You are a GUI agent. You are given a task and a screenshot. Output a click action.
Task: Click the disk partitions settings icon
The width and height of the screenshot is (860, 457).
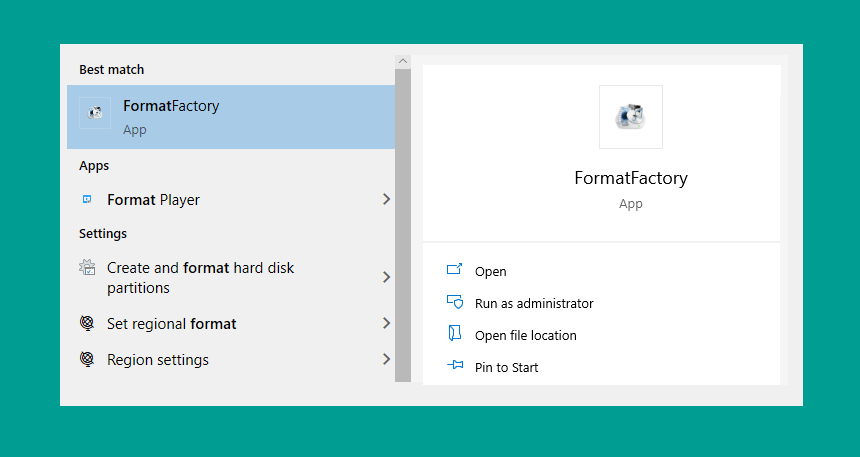point(87,267)
